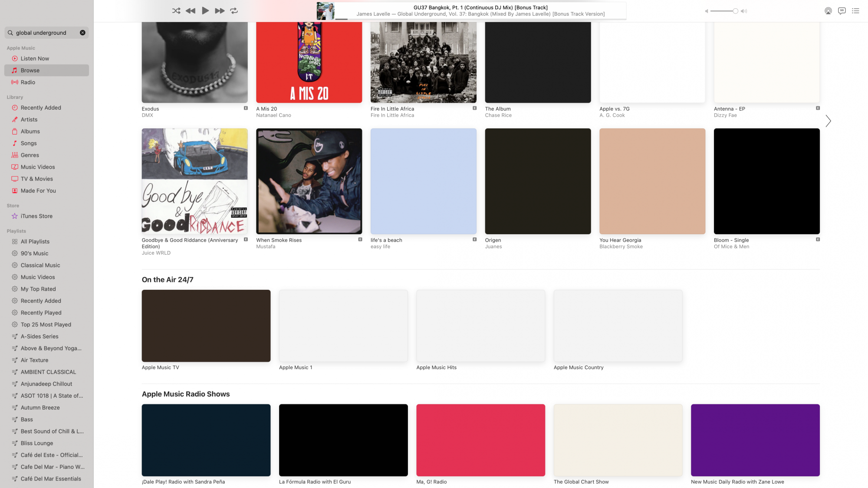Mute using the low-volume speaker icon
Viewport: 868px width, 488px height.
706,11
